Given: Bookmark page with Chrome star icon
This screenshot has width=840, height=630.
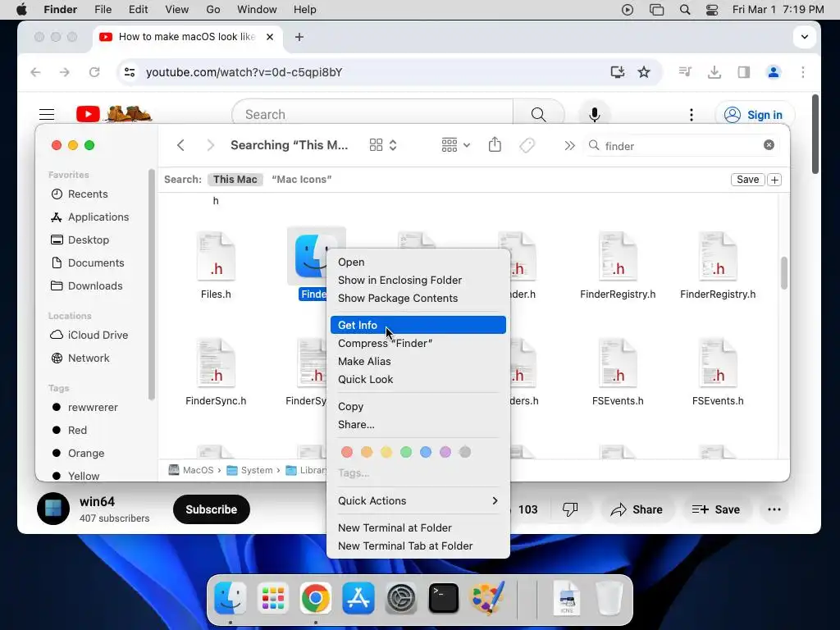Looking at the screenshot, I should point(644,72).
